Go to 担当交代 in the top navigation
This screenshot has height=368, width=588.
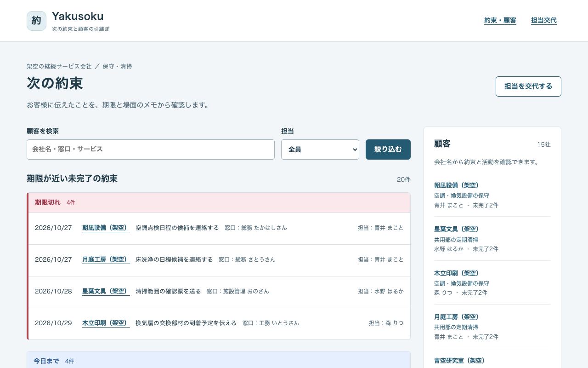544,21
